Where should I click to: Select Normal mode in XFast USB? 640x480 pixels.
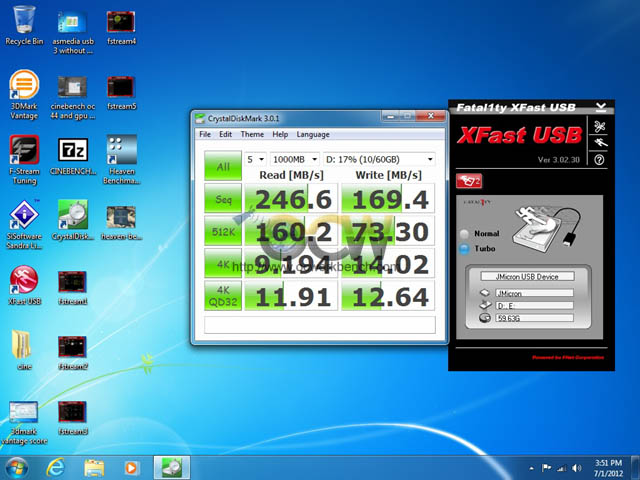[x=464, y=234]
